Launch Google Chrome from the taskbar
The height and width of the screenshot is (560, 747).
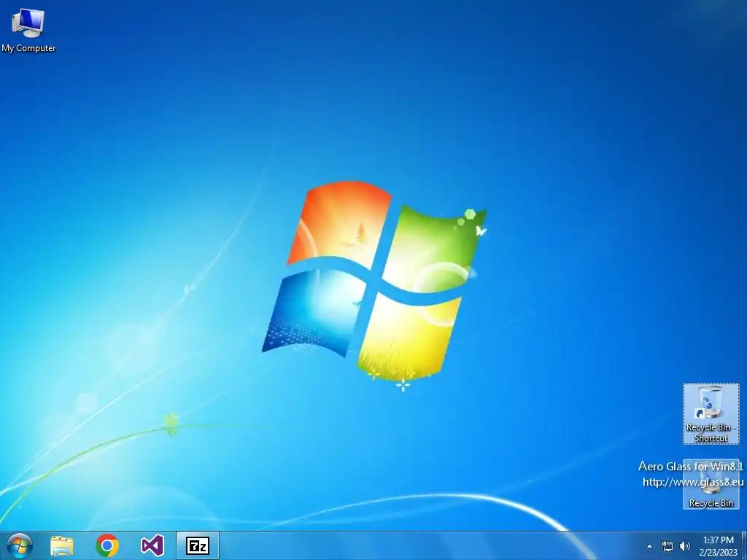click(x=107, y=545)
